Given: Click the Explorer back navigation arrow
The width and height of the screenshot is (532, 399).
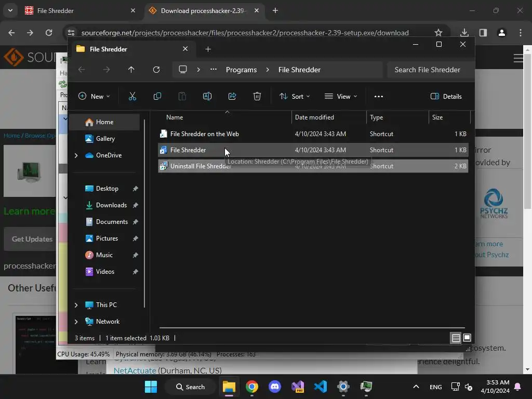Looking at the screenshot, I should (82, 70).
